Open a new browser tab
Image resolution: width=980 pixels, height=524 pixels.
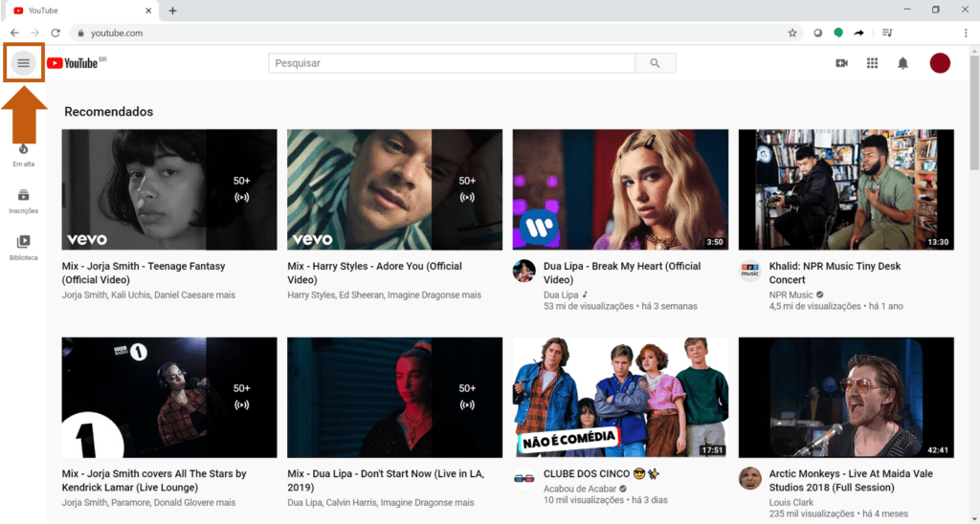[172, 11]
